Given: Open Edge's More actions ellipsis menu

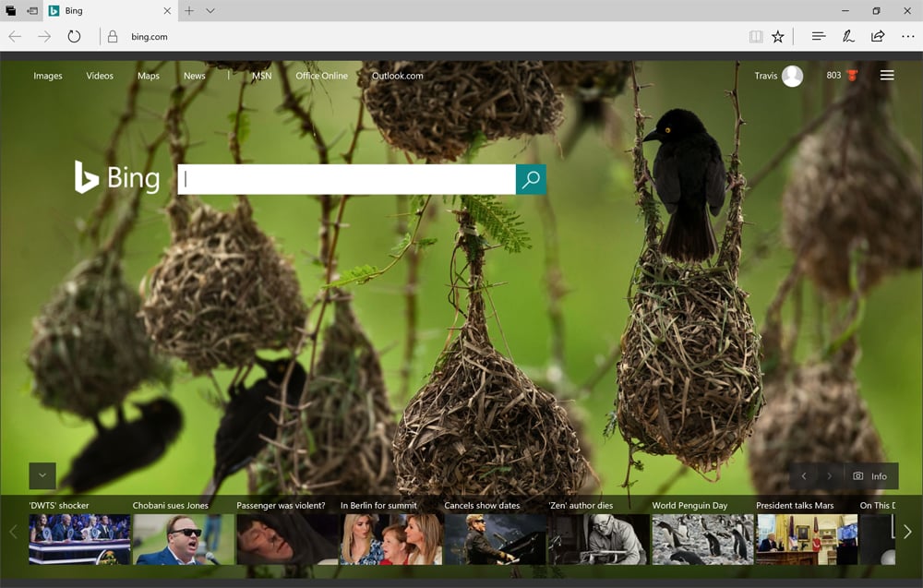Looking at the screenshot, I should pos(907,37).
